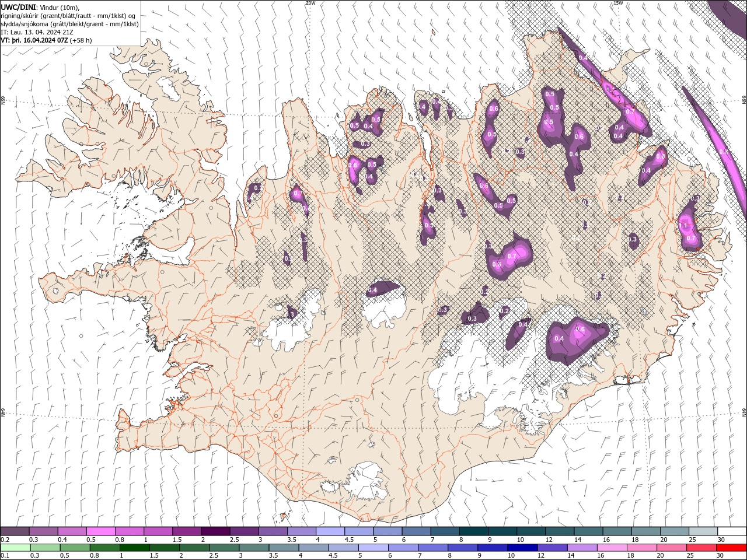Click the UWC/DINI title in the legend box
This screenshot has height=560, width=747.
[x=19, y=7]
